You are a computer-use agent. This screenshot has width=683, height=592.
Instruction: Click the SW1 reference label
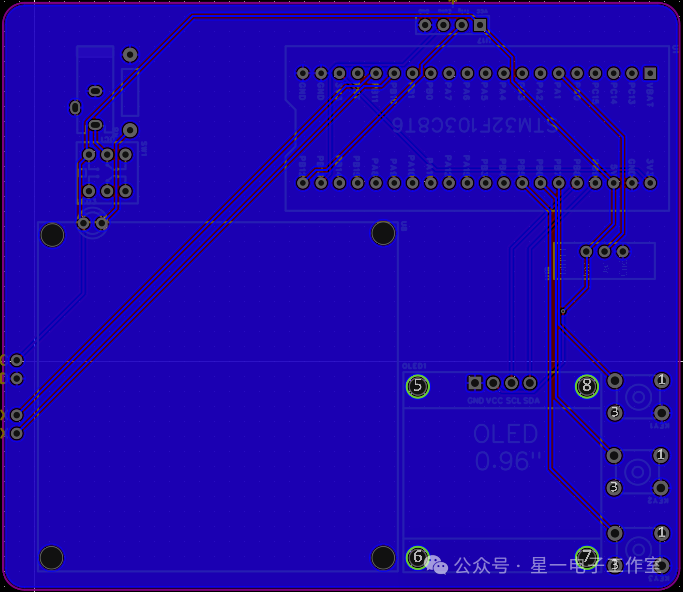pos(144,148)
